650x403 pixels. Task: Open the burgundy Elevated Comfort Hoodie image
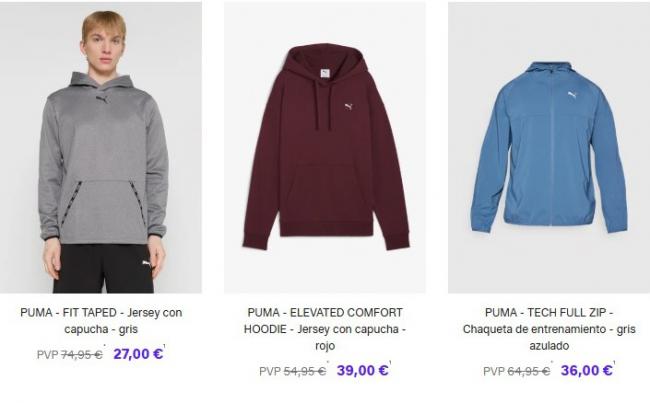coord(325,148)
